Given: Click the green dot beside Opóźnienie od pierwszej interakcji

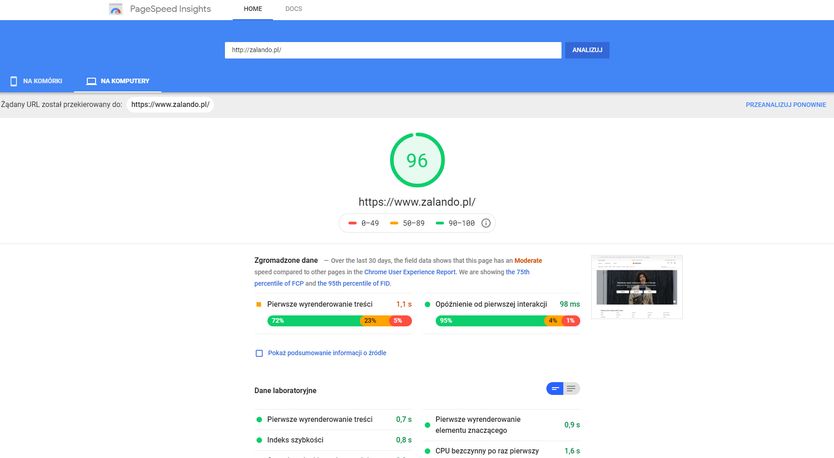Looking at the screenshot, I should point(427,305).
